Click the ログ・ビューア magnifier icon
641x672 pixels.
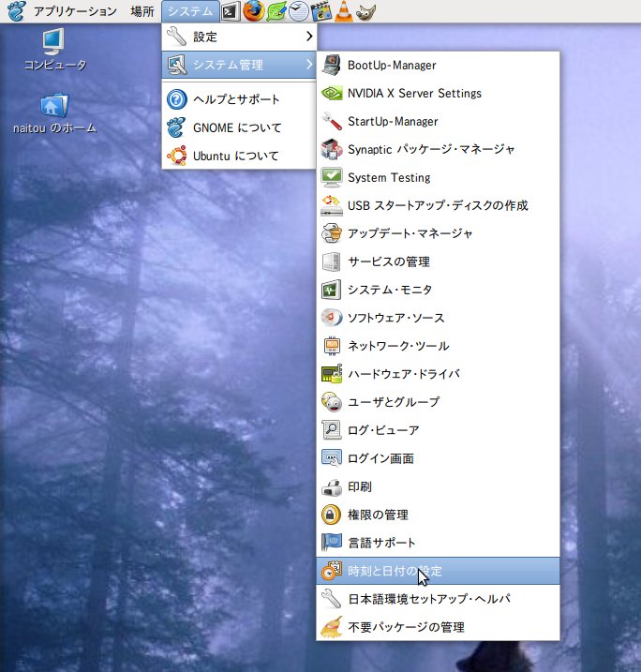point(332,430)
